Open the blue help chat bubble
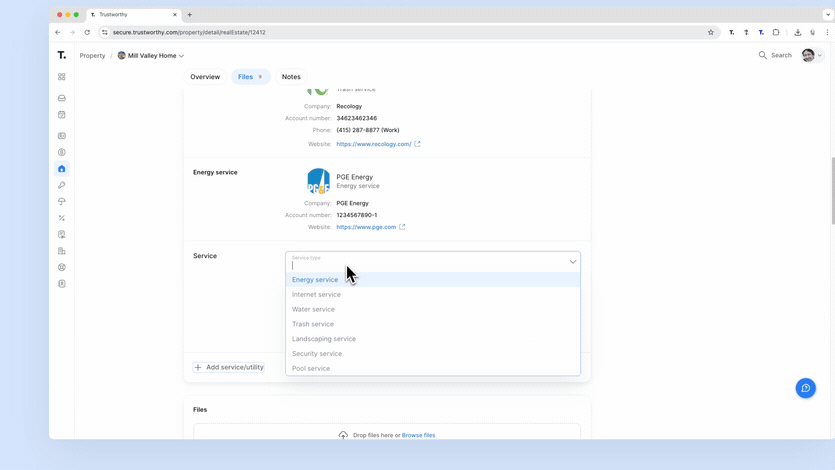This screenshot has width=835, height=470. pyautogui.click(x=805, y=388)
